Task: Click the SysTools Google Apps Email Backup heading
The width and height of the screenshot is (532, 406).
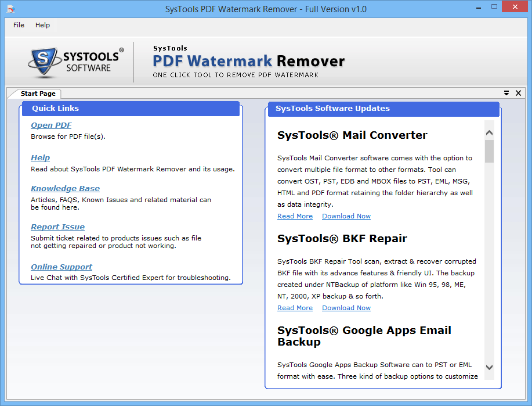Action: [x=364, y=336]
